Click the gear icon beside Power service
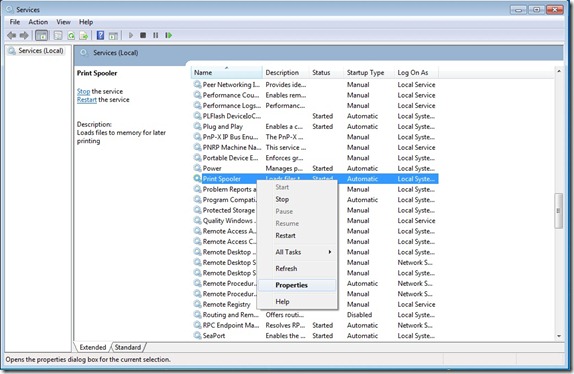The width and height of the screenshot is (574, 374). coord(197,168)
